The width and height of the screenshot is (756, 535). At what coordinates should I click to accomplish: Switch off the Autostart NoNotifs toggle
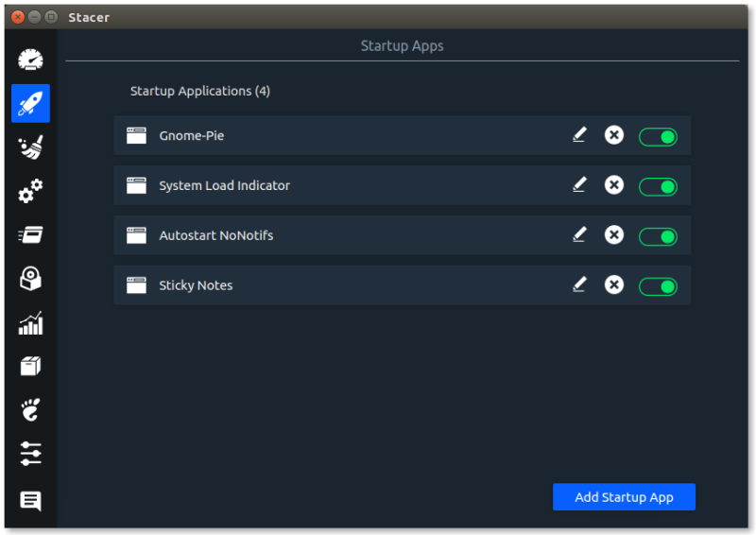(658, 236)
